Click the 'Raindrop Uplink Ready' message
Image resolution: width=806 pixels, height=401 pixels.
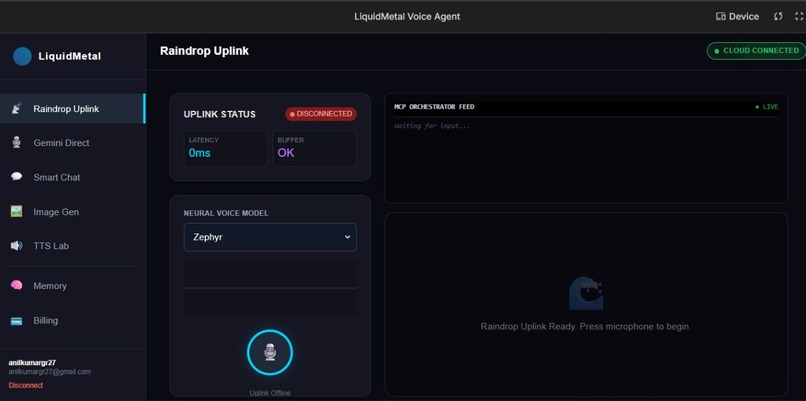click(x=586, y=326)
